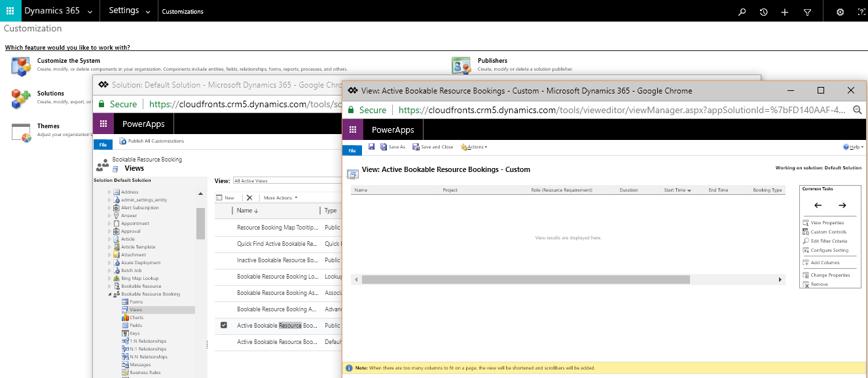Click the Duration column header

click(628, 190)
